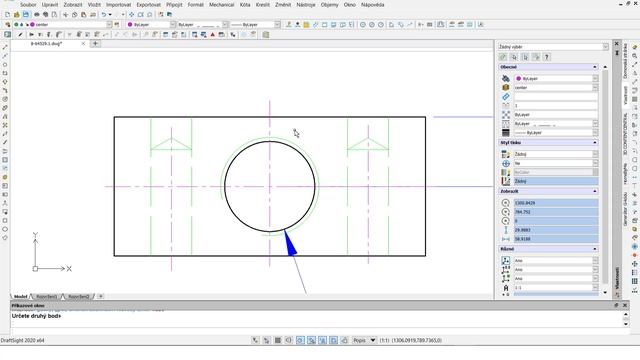Open the ByLayer lineweight dropdown in toolbar
The width and height of the screenshot is (640, 360).
(278, 25)
